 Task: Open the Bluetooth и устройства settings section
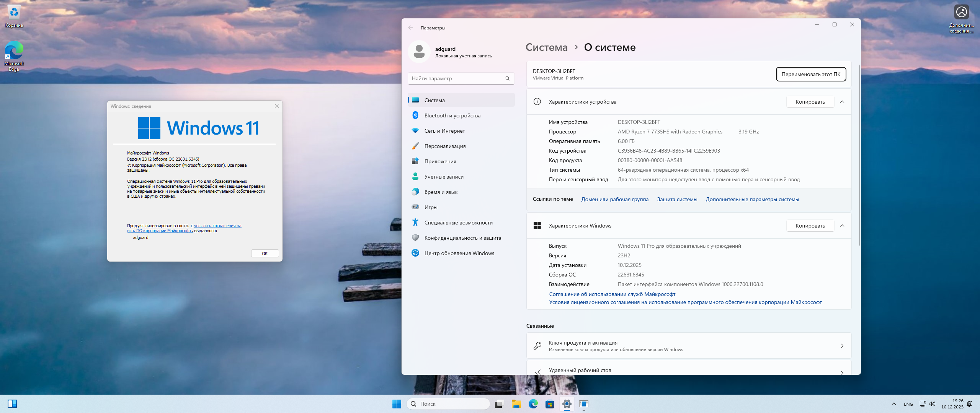coord(452,115)
